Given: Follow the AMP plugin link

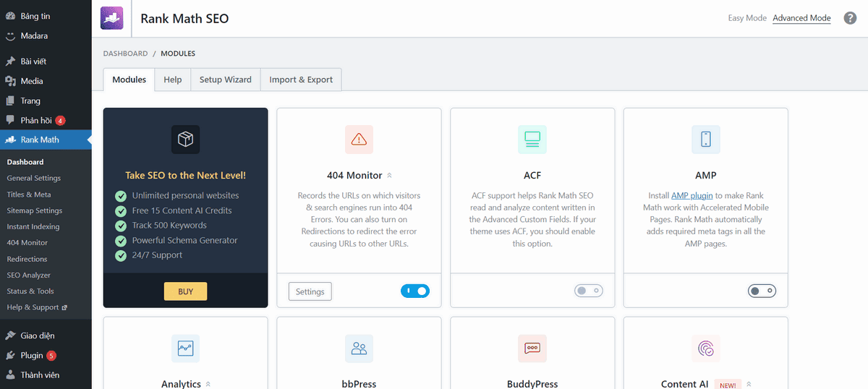Looking at the screenshot, I should [x=692, y=195].
